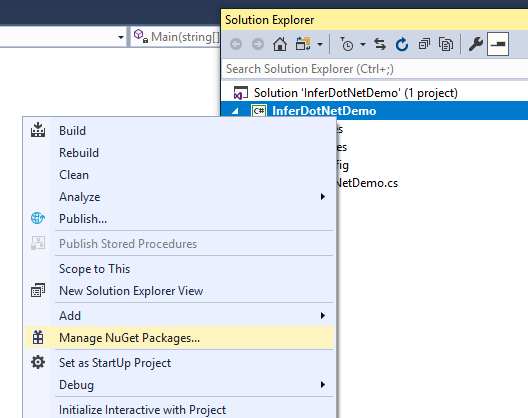Choose Build from the context menu
The height and width of the screenshot is (418, 528).
(179, 131)
